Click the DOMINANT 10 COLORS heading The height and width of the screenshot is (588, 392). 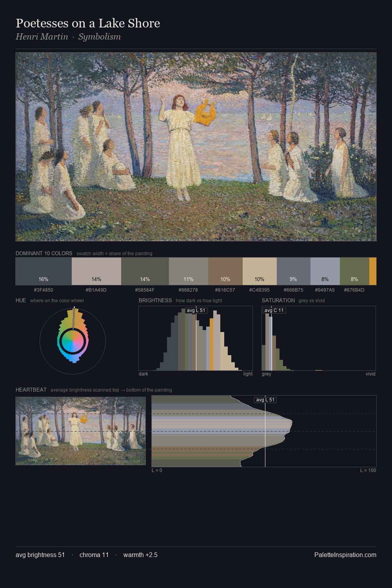pyautogui.click(x=44, y=253)
